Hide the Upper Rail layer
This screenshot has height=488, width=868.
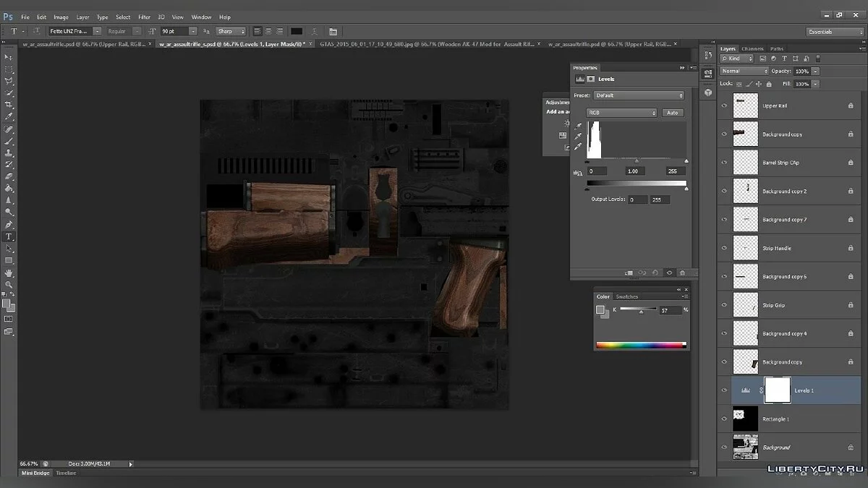[x=724, y=106]
